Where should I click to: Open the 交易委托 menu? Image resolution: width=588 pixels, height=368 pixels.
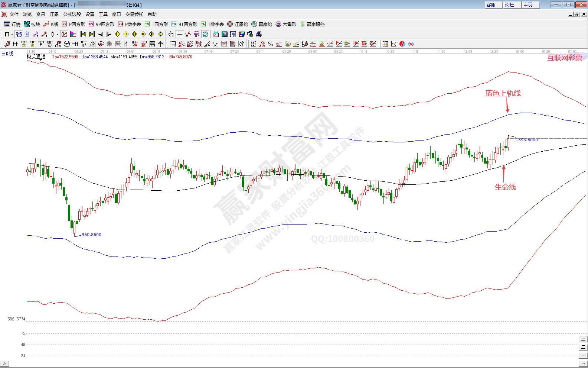134,14
